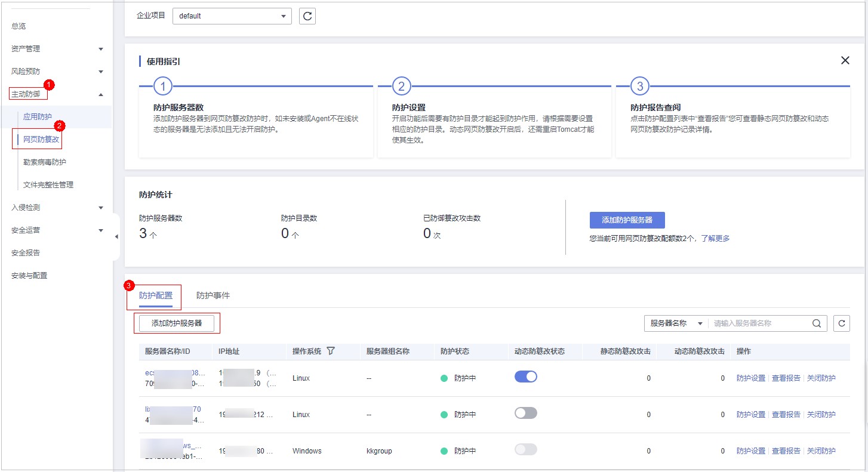Click the step 1 circle in usage guide
Screen dimensions: 868x472
[163, 87]
